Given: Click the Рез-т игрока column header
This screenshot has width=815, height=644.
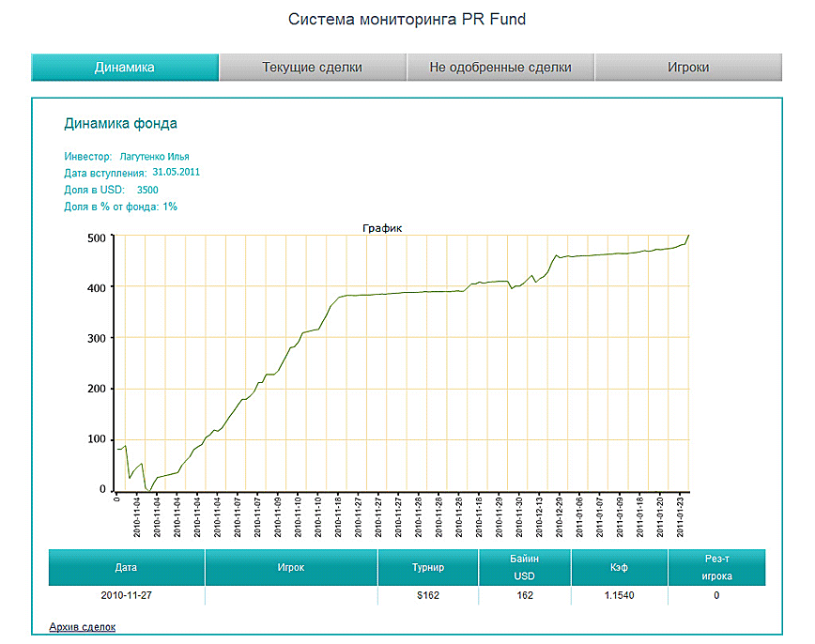Looking at the screenshot, I should click(716, 567).
